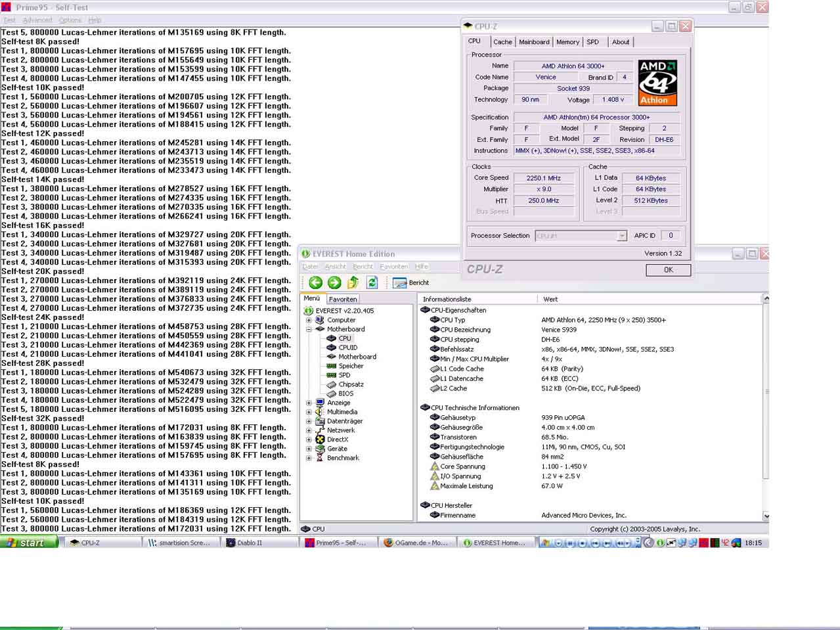The width and height of the screenshot is (840, 630).
Task: Select the L2 Cache row
Action: click(x=590, y=388)
